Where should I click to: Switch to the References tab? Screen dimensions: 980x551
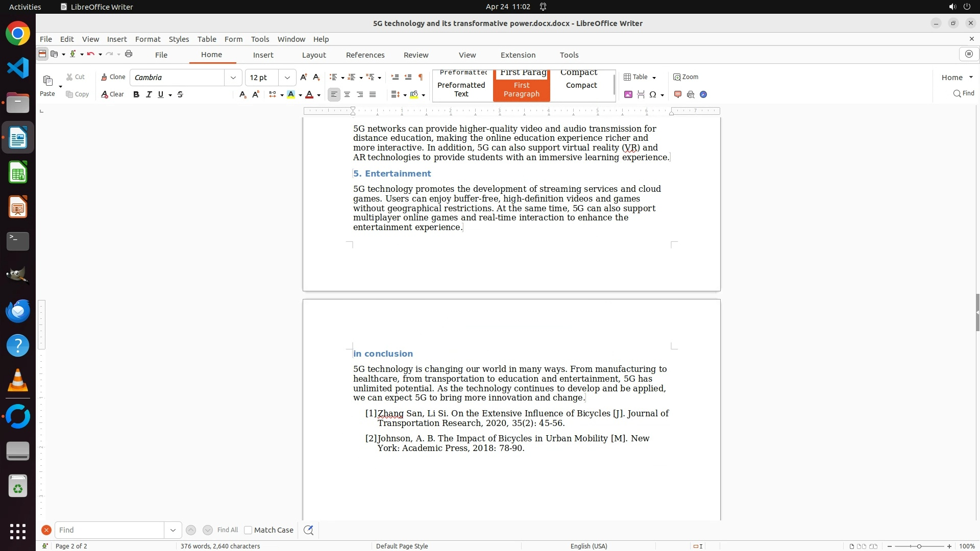(x=365, y=55)
